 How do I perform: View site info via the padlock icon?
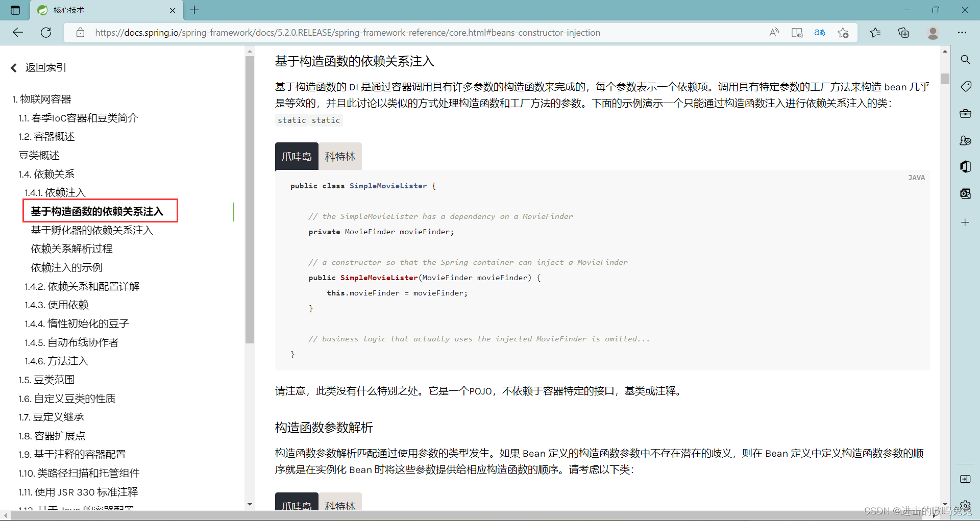(x=80, y=33)
